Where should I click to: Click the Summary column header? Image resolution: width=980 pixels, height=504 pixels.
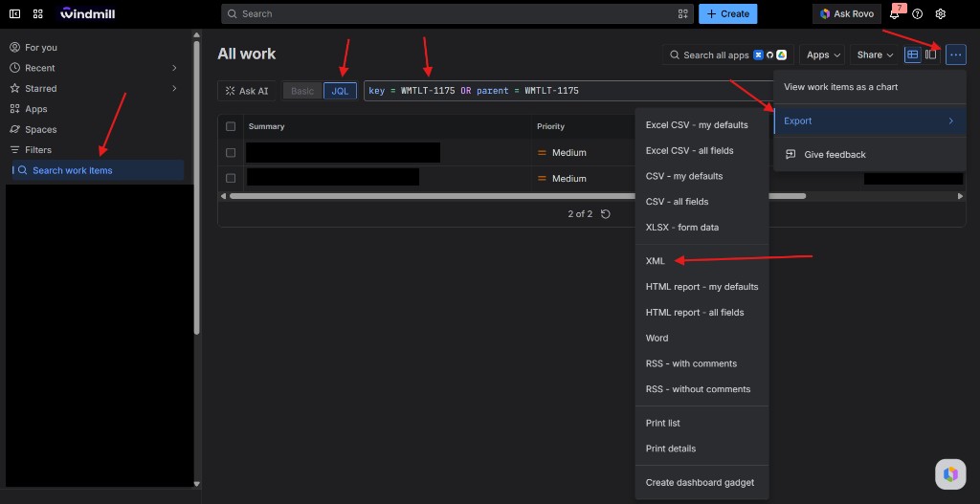[266, 126]
